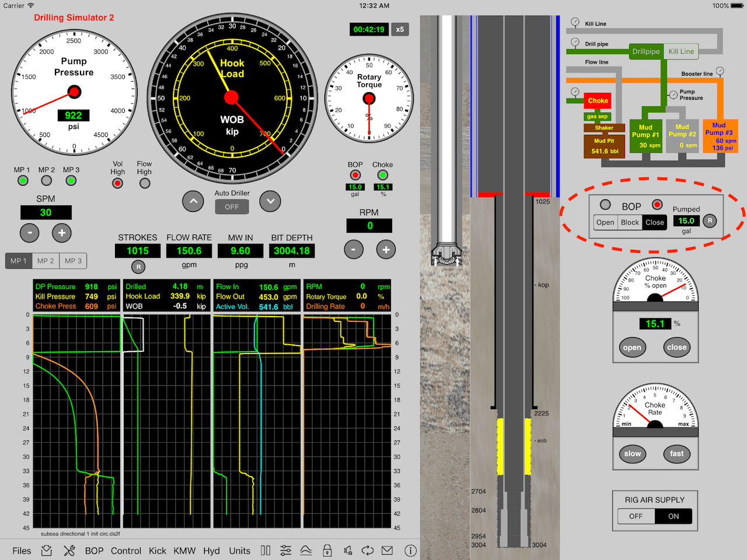This screenshot has height=560, width=747.
Task: Tap the save-to-tray icon beside Files
Action: pyautogui.click(x=47, y=551)
